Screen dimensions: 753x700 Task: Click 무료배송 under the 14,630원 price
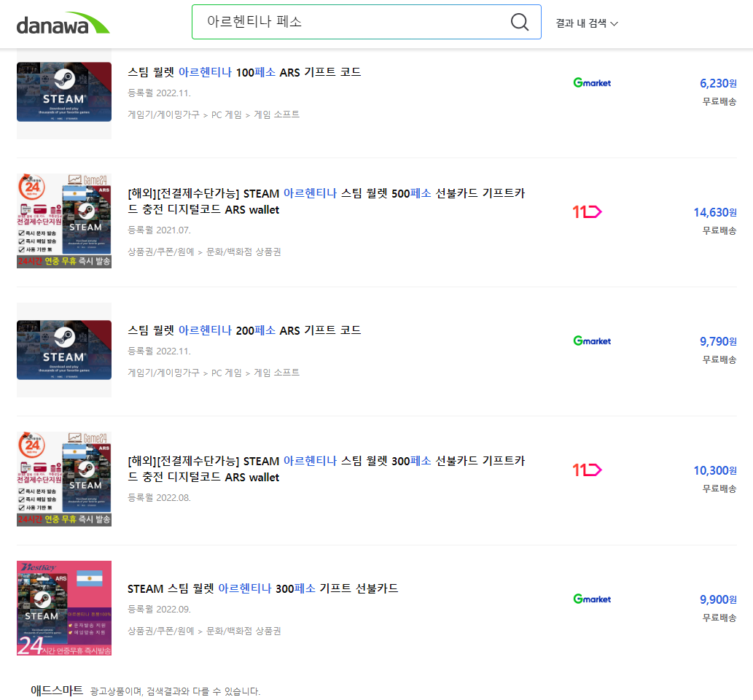click(x=719, y=230)
